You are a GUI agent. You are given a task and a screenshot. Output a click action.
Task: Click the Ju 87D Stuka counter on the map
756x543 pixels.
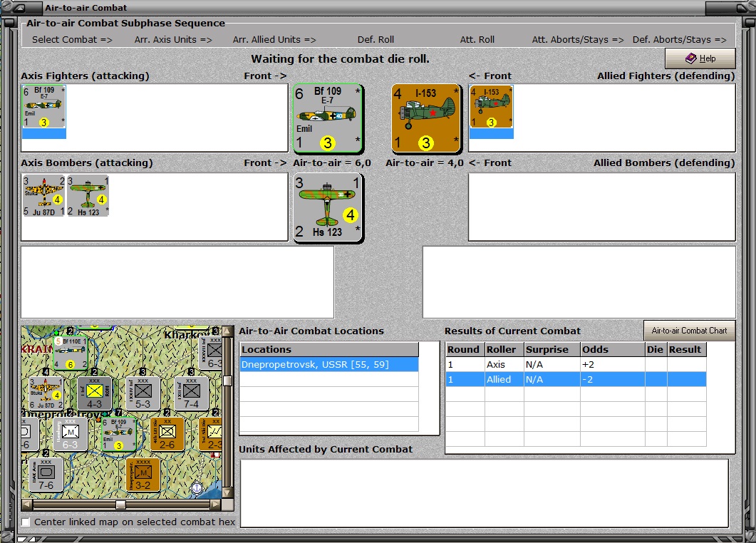[x=46, y=393]
